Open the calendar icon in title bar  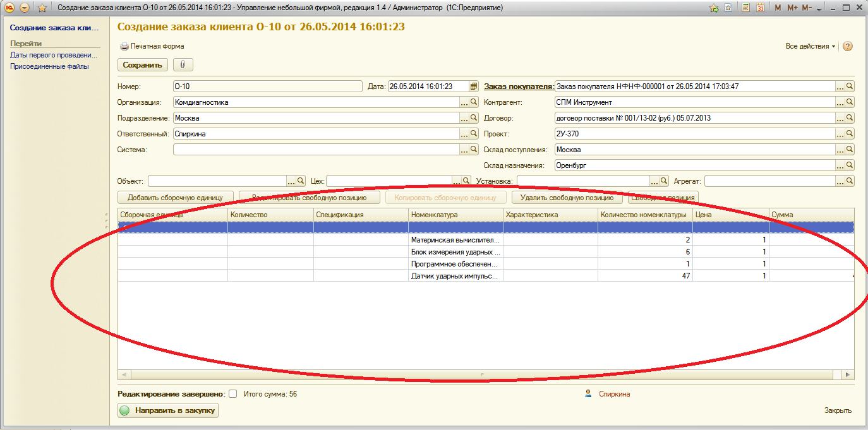[760, 8]
